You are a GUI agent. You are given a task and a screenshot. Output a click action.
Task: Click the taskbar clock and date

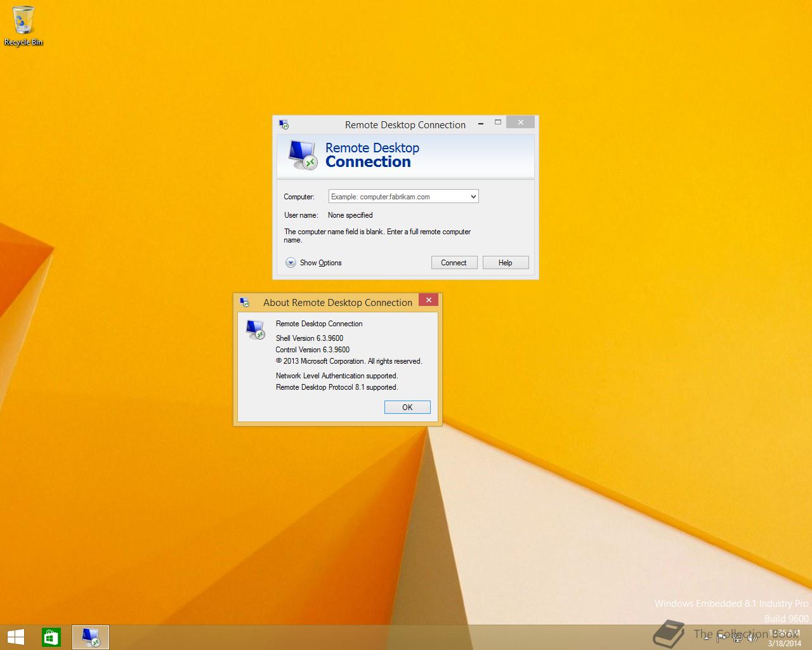784,638
